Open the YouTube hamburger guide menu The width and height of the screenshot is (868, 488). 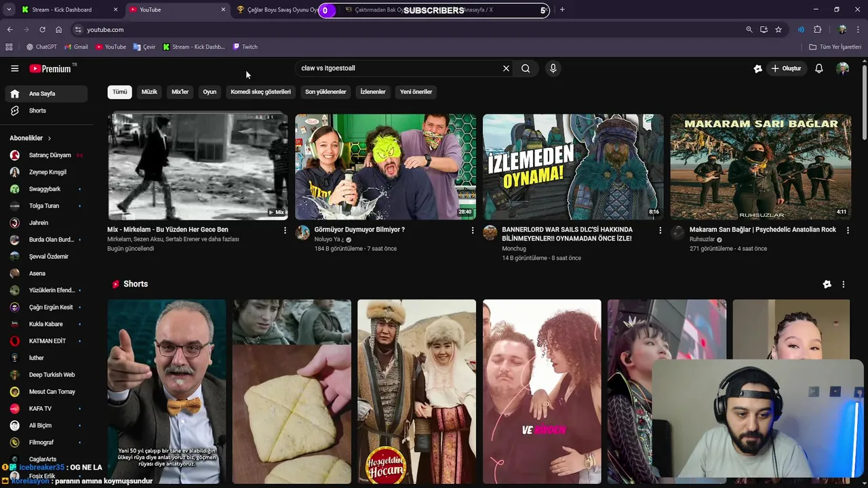[14, 68]
